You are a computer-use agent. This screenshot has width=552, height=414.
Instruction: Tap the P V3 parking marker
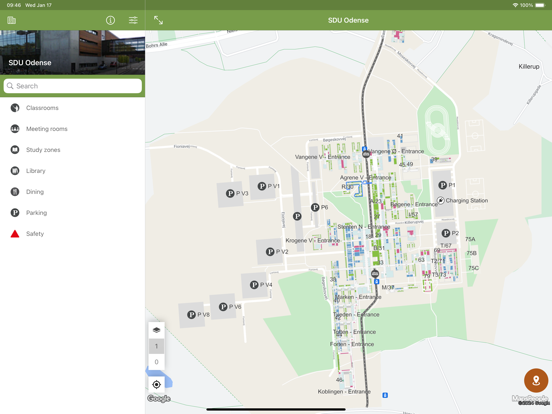[x=230, y=193]
